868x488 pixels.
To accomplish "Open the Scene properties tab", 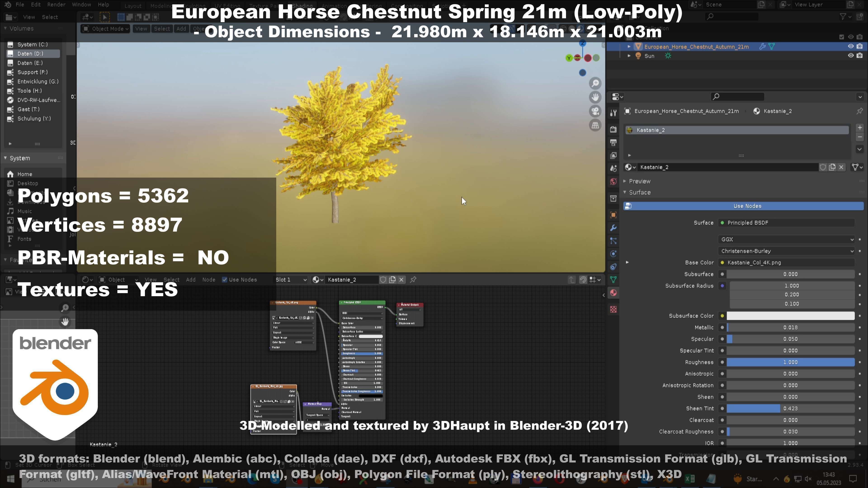I will point(613,168).
